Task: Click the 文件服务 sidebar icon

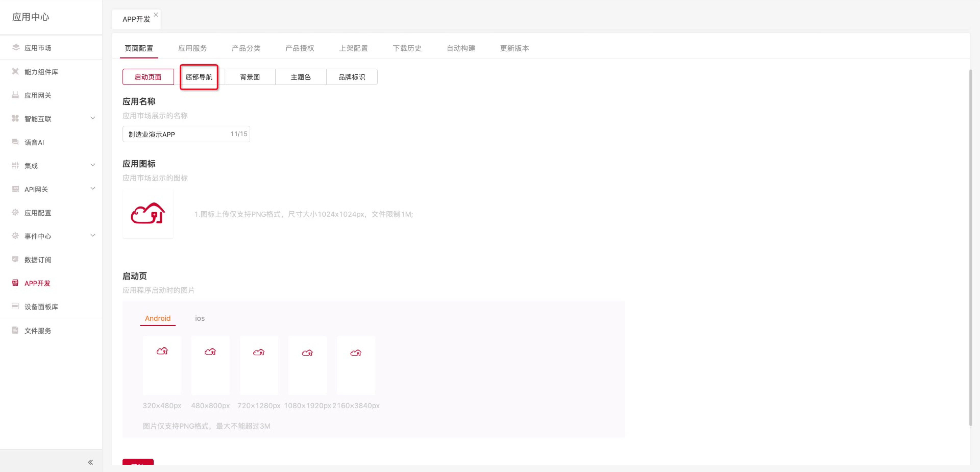Action: [x=15, y=330]
